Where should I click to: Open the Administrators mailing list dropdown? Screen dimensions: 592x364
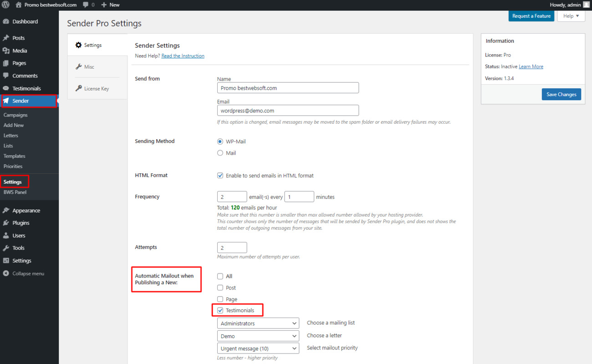[258, 323]
